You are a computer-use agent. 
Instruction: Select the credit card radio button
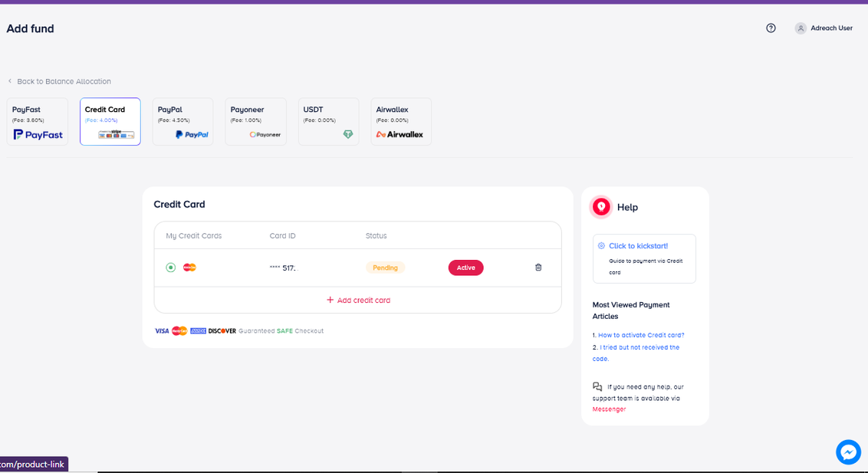pos(170,268)
